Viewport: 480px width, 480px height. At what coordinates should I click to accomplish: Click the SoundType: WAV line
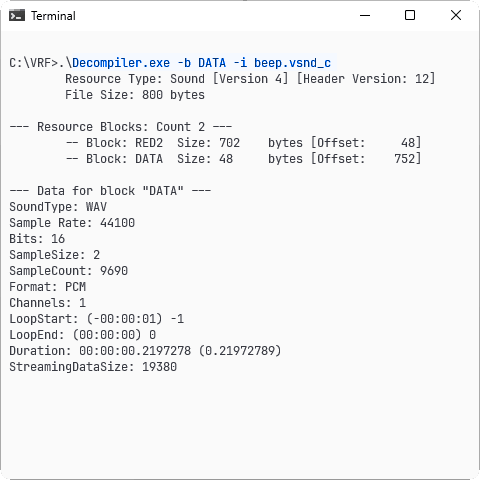point(58,207)
